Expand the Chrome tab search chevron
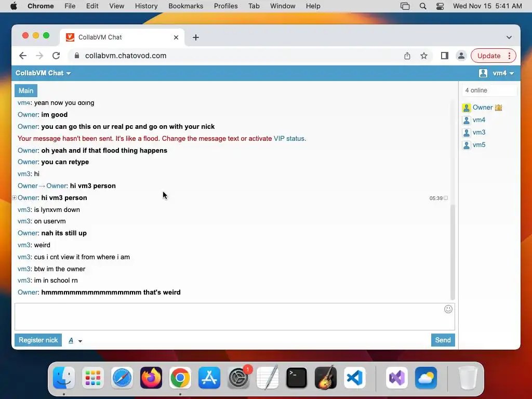The width and height of the screenshot is (532, 399). point(509,37)
